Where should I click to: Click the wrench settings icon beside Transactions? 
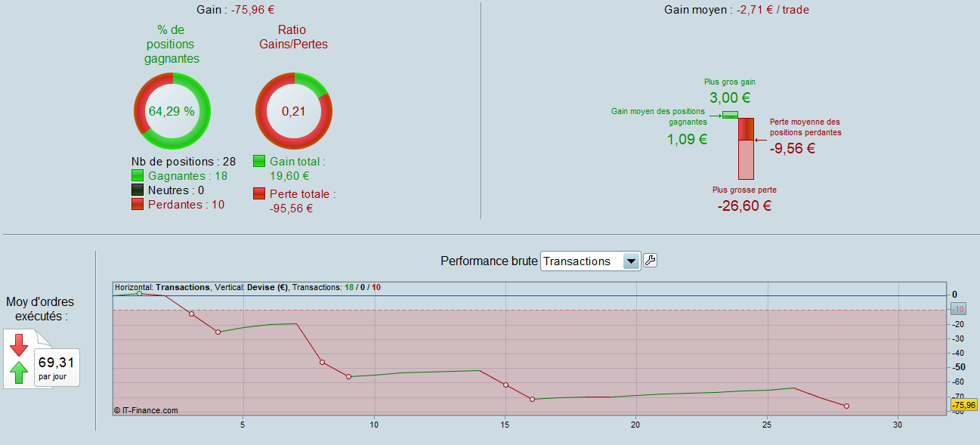pos(650,261)
